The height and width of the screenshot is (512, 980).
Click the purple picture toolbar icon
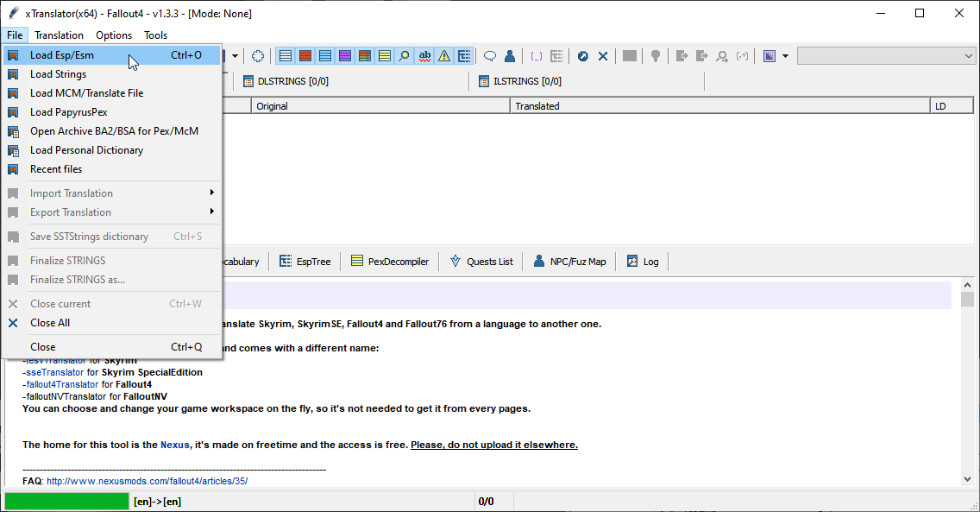[770, 56]
